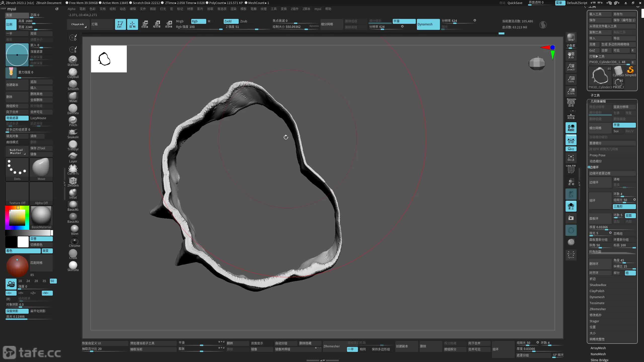Viewport: 644px width, 362px height.
Task: Click the ZRemesher button in bottom bar
Action: 332,346
